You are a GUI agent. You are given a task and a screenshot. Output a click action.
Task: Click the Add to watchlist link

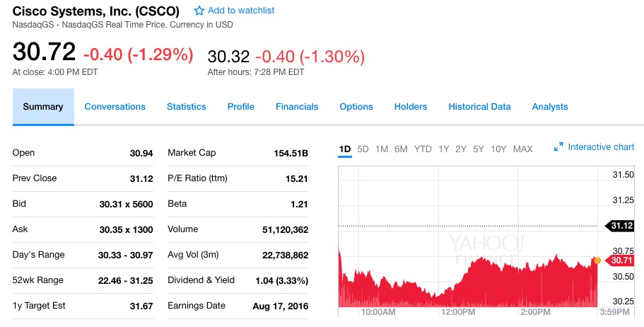pos(241,11)
